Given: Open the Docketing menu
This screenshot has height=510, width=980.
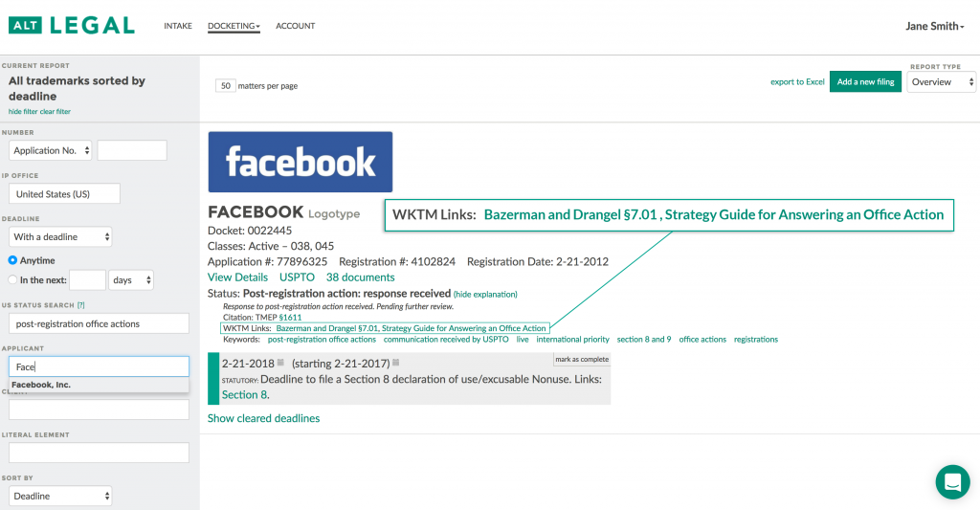Looking at the screenshot, I should coord(234,26).
